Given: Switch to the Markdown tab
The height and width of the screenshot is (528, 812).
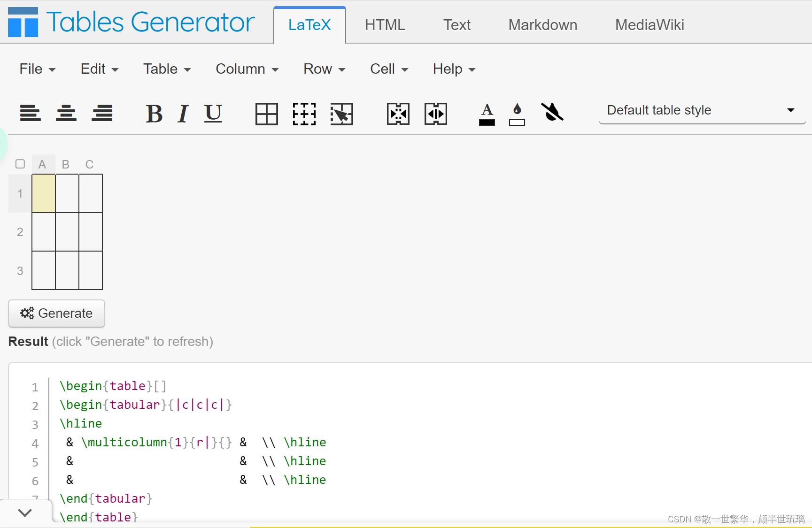Looking at the screenshot, I should (543, 25).
